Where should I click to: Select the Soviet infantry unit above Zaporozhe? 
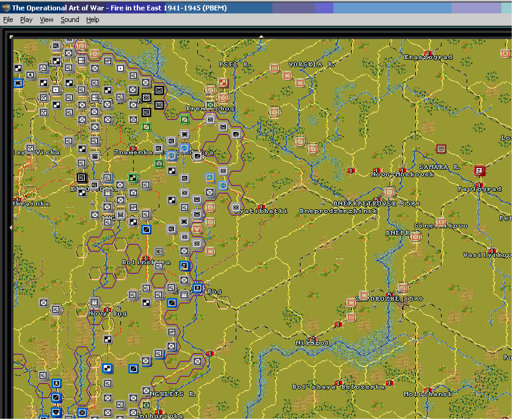coord(402,288)
